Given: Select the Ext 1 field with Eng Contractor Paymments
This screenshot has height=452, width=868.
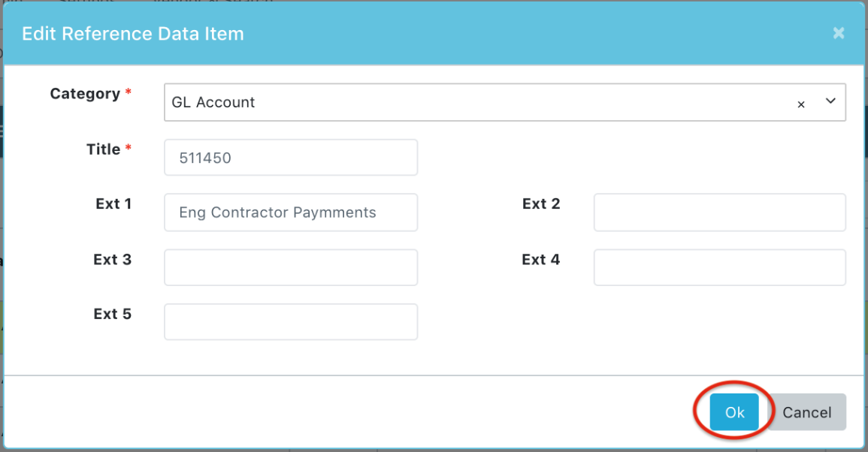Looking at the screenshot, I should point(291,212).
